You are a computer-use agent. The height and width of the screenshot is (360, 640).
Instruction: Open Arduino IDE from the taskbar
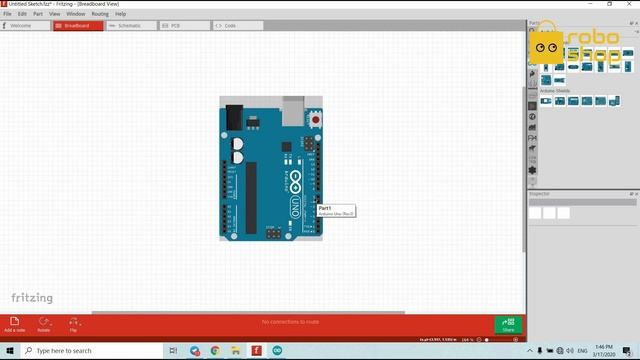(277, 351)
